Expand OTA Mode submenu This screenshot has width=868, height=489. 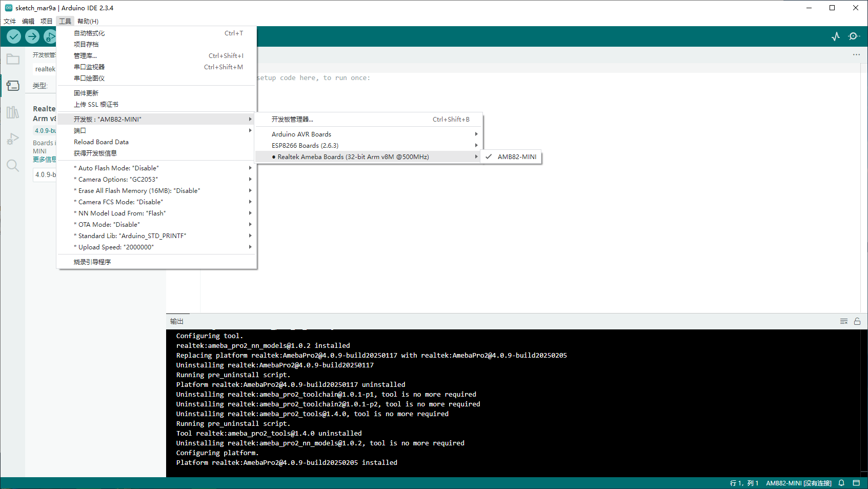(x=156, y=225)
